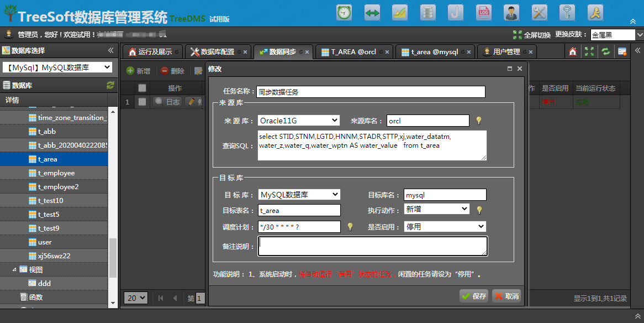Click the 目标库名 input field
The width and height of the screenshot is (644, 323).
(x=445, y=195)
